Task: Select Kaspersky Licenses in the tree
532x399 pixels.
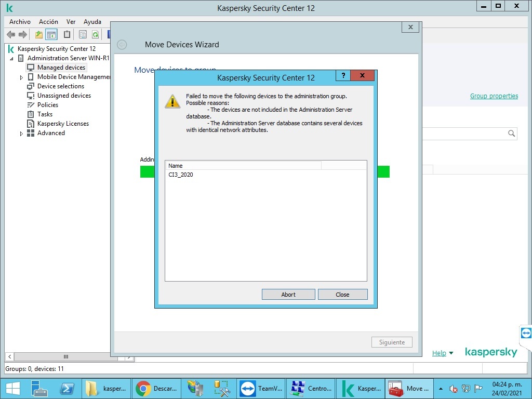Action: 63,124
